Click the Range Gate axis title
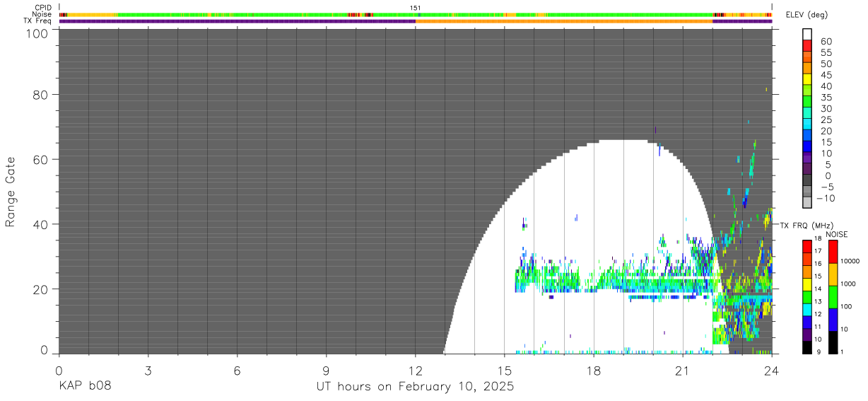868x401 pixels. pyautogui.click(x=11, y=192)
